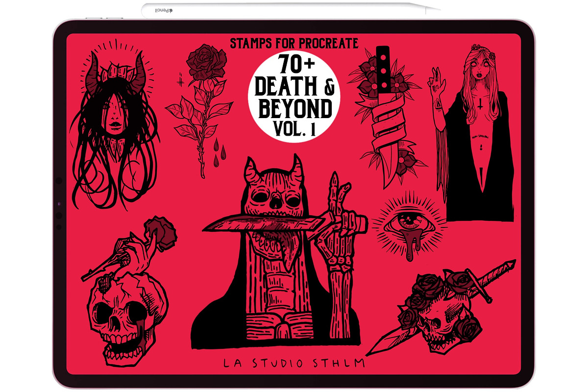
Task: Click the Apple Pencil above the iPad
Action: click(x=291, y=10)
